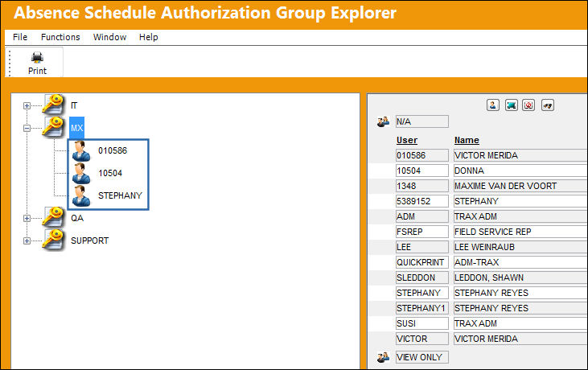Click the cyan screen icon button
588x370 pixels.
coord(511,105)
